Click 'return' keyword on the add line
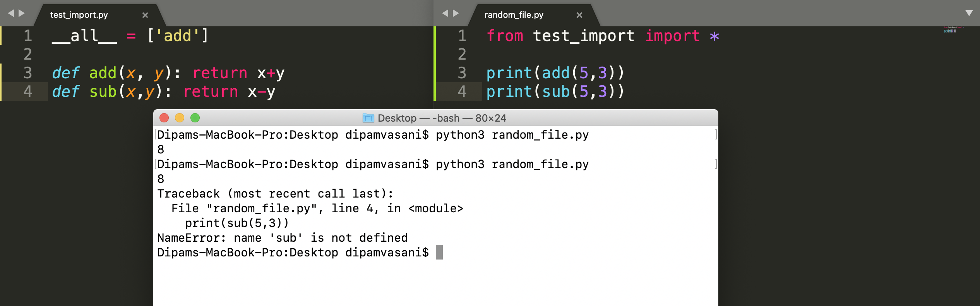This screenshot has width=980, height=306. tap(219, 73)
